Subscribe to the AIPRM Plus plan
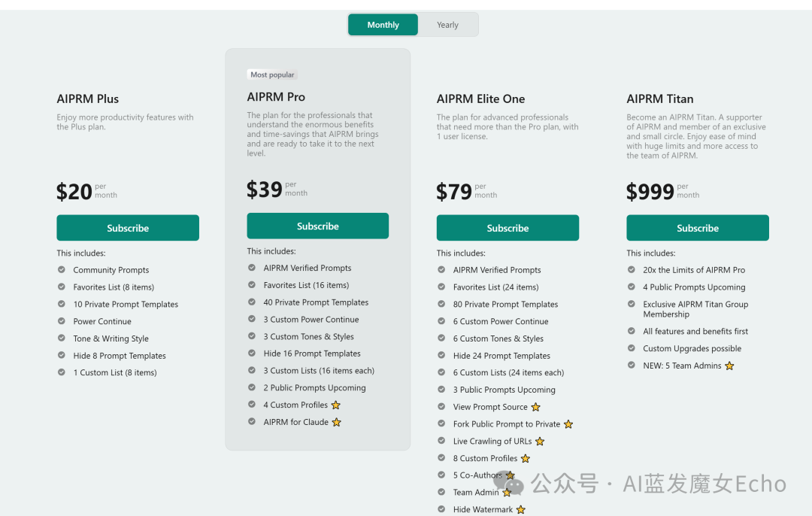The height and width of the screenshot is (516, 812). click(x=128, y=228)
